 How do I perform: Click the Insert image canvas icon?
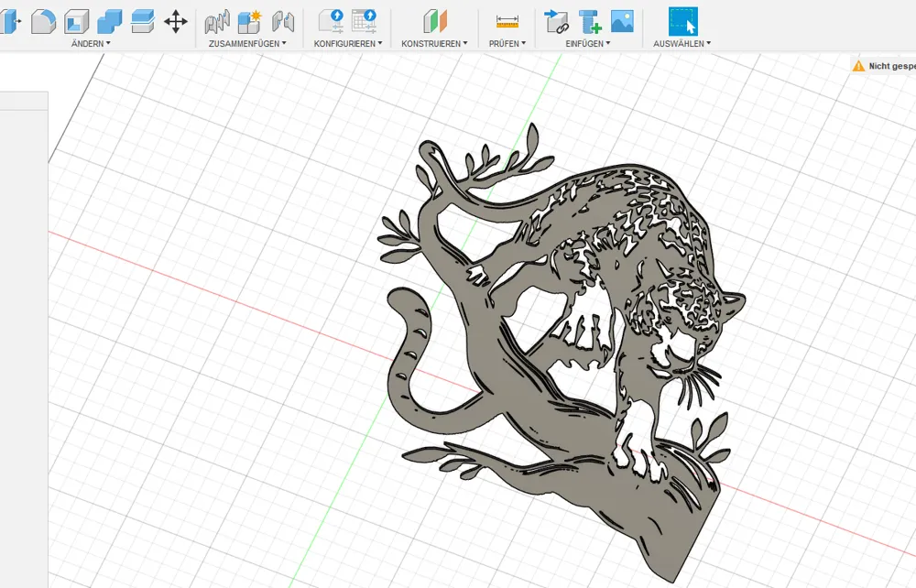622,21
